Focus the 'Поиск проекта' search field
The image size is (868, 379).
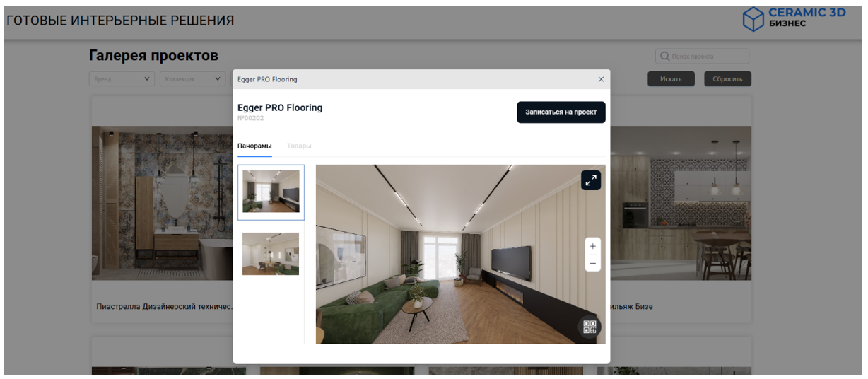click(x=703, y=57)
